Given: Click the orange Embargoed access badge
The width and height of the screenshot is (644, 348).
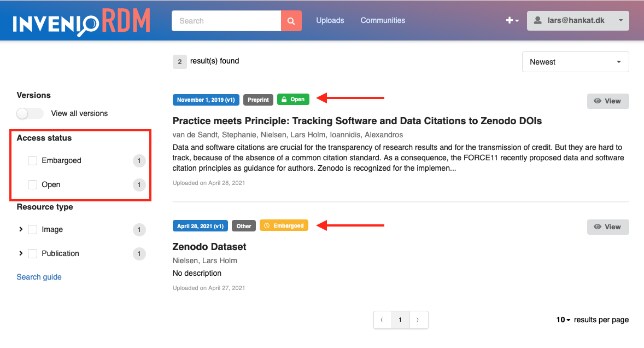Looking at the screenshot, I should click(284, 225).
